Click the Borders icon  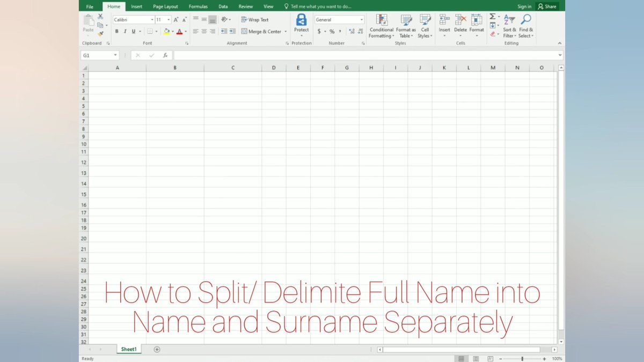tap(150, 32)
